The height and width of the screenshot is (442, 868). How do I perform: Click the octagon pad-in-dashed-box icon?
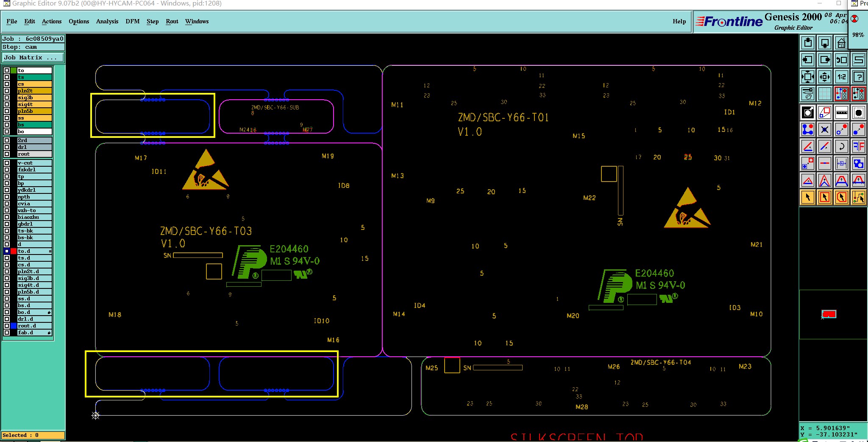tap(858, 112)
